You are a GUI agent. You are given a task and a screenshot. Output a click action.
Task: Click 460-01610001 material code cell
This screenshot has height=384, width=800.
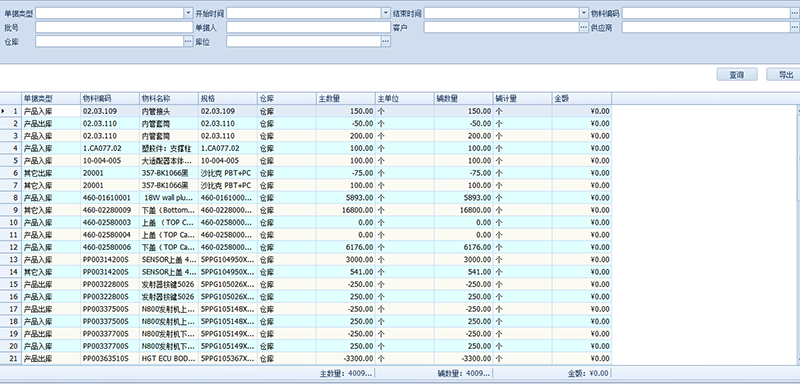pyautogui.click(x=110, y=197)
